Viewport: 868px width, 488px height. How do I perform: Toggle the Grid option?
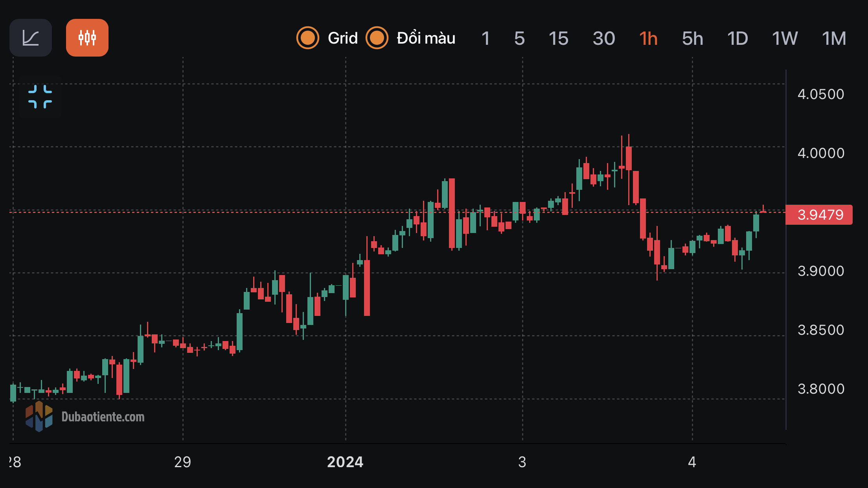click(x=308, y=38)
